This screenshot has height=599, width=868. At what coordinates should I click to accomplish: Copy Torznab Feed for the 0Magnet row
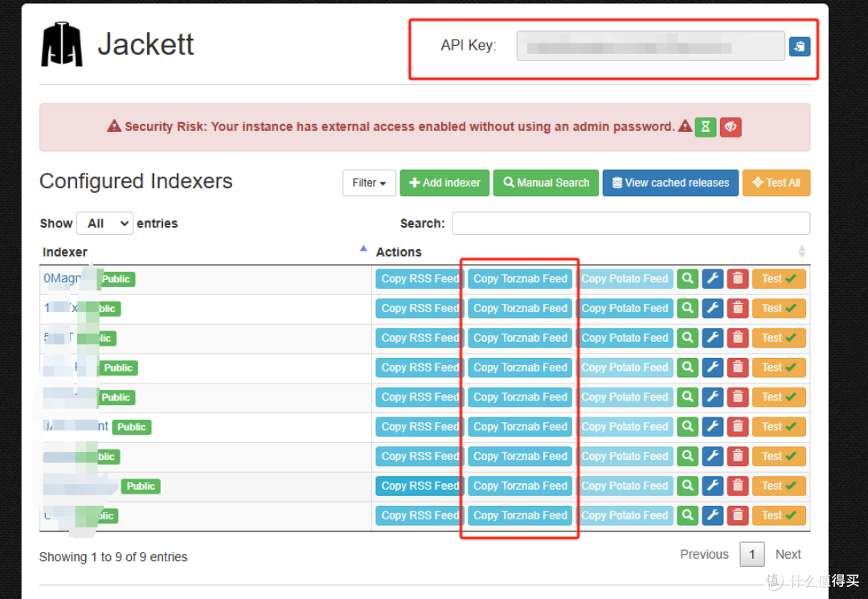point(520,278)
